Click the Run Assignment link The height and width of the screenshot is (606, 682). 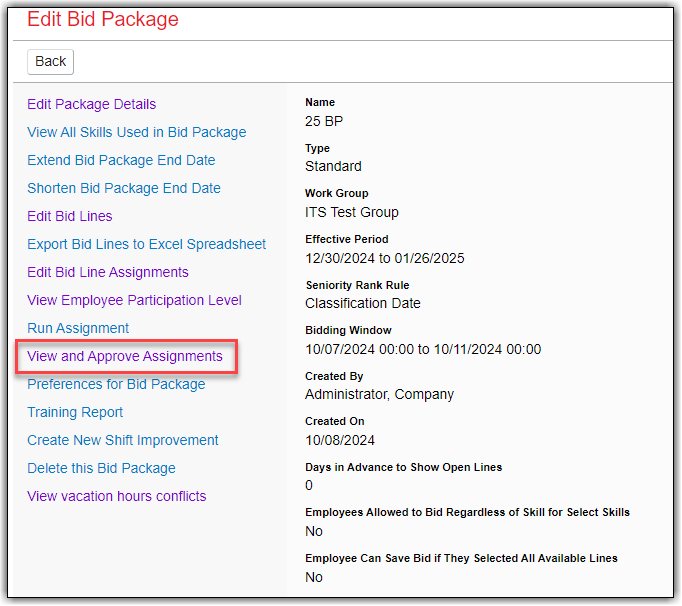(x=78, y=328)
